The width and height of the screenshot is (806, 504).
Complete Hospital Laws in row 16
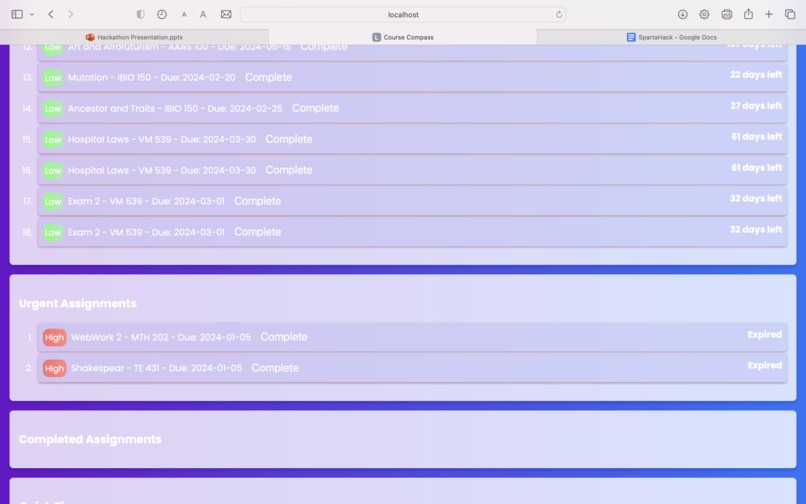coord(289,170)
